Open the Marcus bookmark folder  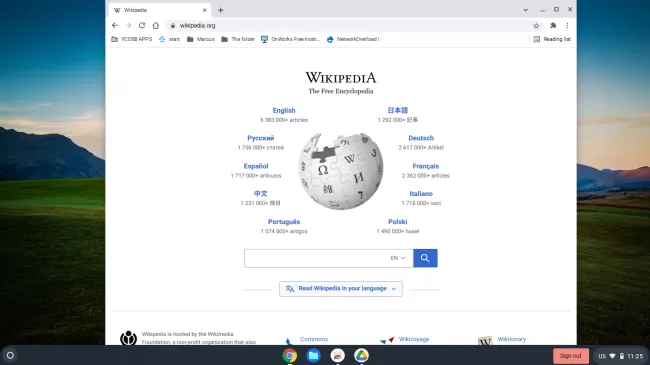pos(201,39)
